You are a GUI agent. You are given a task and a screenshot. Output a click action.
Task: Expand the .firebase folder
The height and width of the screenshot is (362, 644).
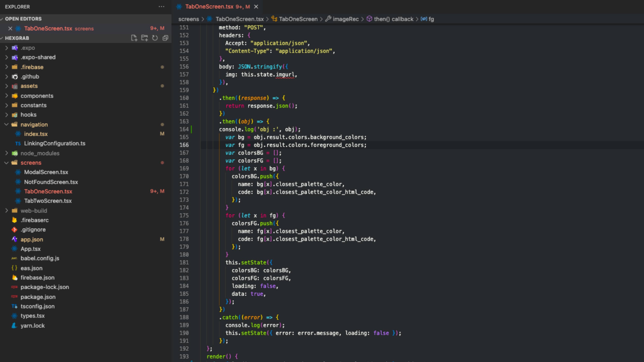click(x=7, y=67)
